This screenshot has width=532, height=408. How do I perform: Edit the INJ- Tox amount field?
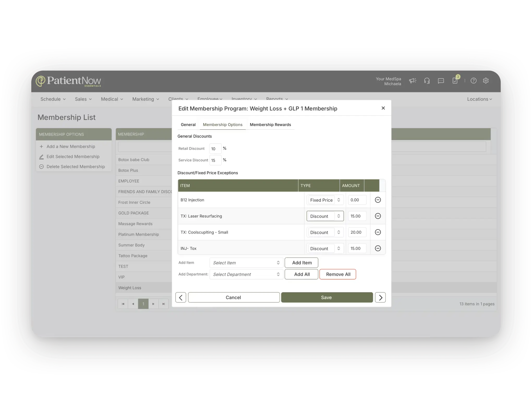pyautogui.click(x=357, y=248)
